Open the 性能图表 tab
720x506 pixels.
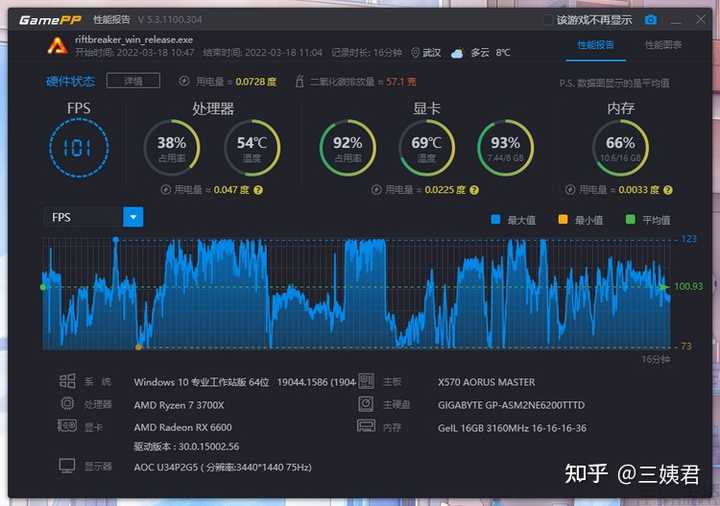click(x=663, y=45)
